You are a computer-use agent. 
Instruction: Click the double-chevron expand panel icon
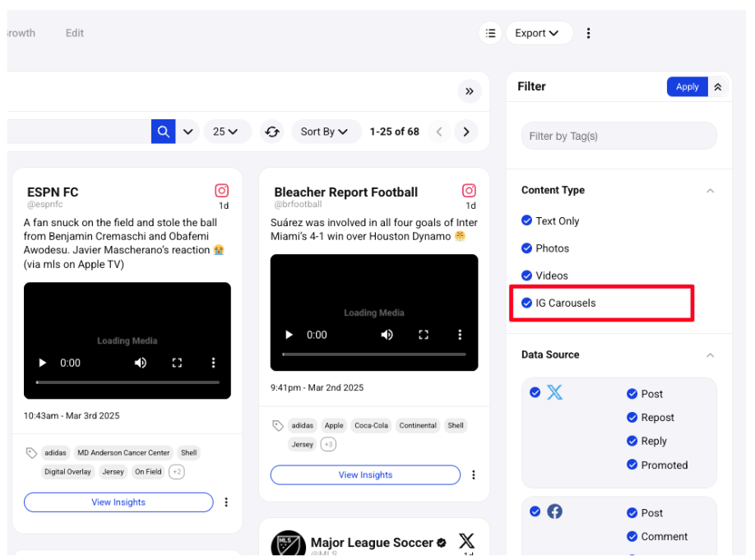click(469, 91)
